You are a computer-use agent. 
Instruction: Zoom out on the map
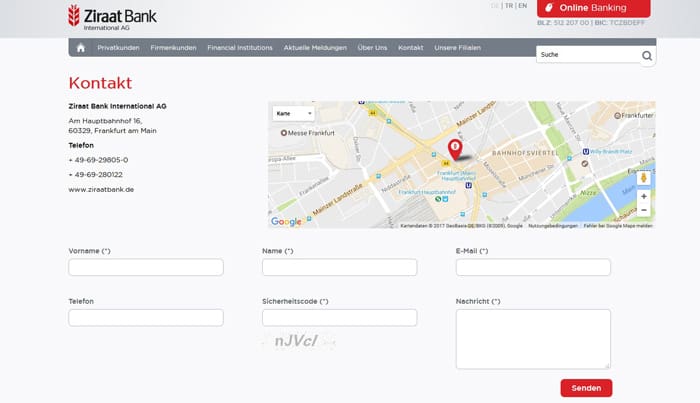[x=643, y=210]
